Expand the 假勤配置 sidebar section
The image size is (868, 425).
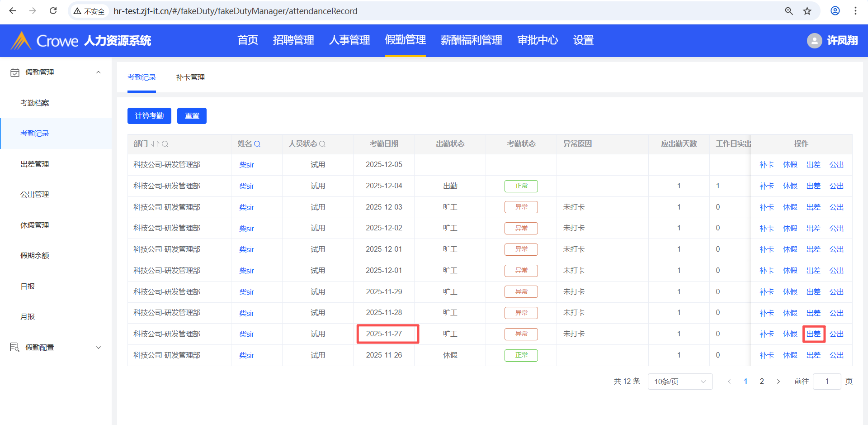coord(98,348)
